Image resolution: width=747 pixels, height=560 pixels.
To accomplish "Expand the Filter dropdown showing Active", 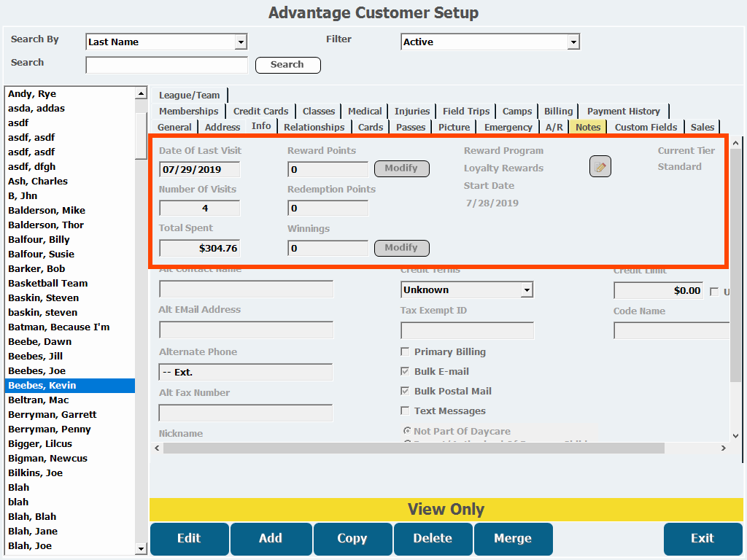I will 573,42.
